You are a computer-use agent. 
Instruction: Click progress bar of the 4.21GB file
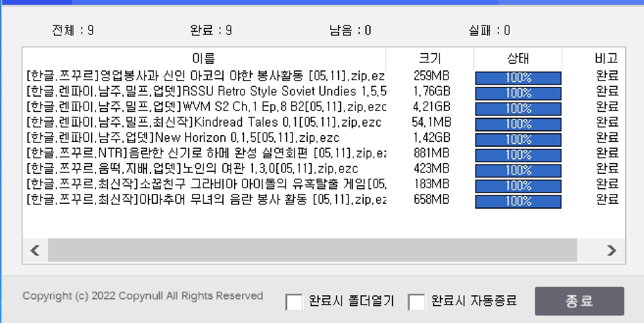point(518,109)
